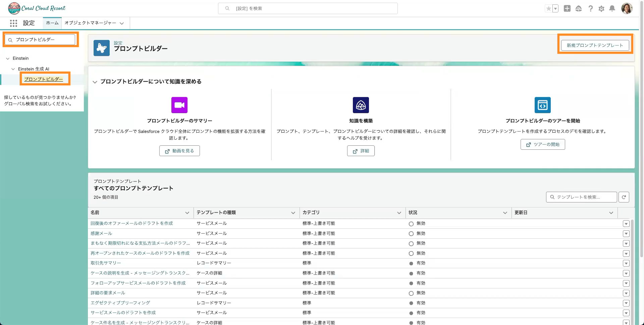Click the purple video camera icon

[x=179, y=105]
